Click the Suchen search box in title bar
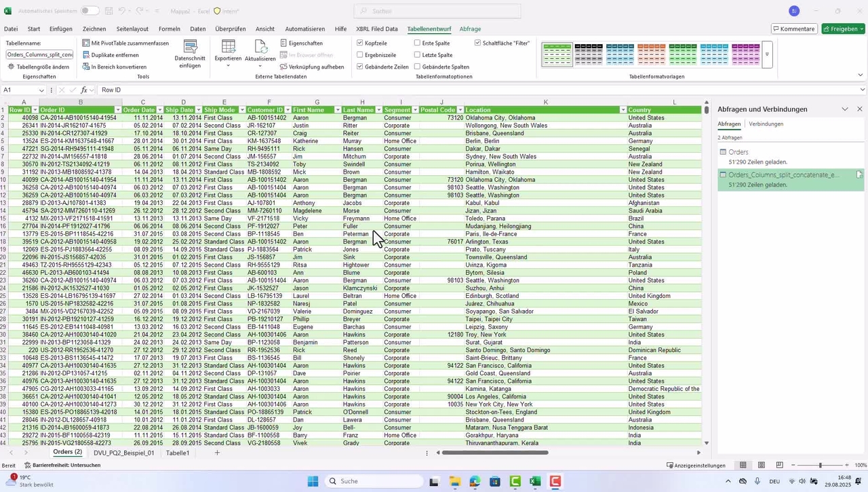This screenshot has height=492, width=868. pyautogui.click(x=437, y=11)
